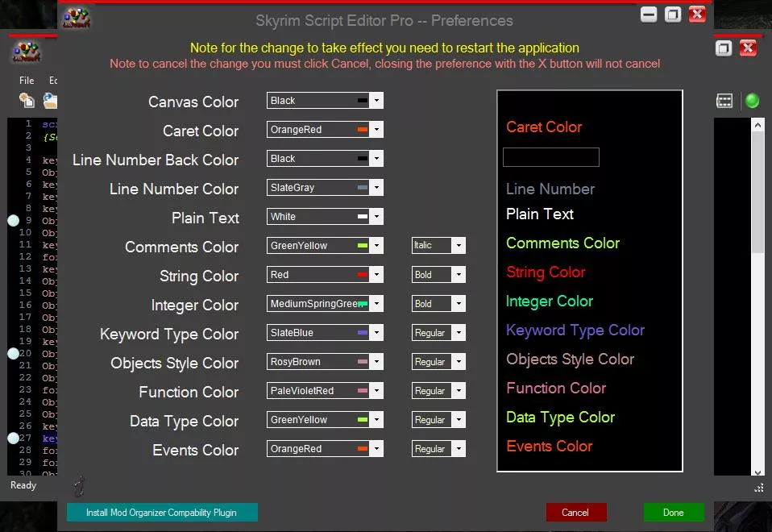Maximize the Preferences window
The width and height of the screenshot is (772, 532).
click(673, 15)
